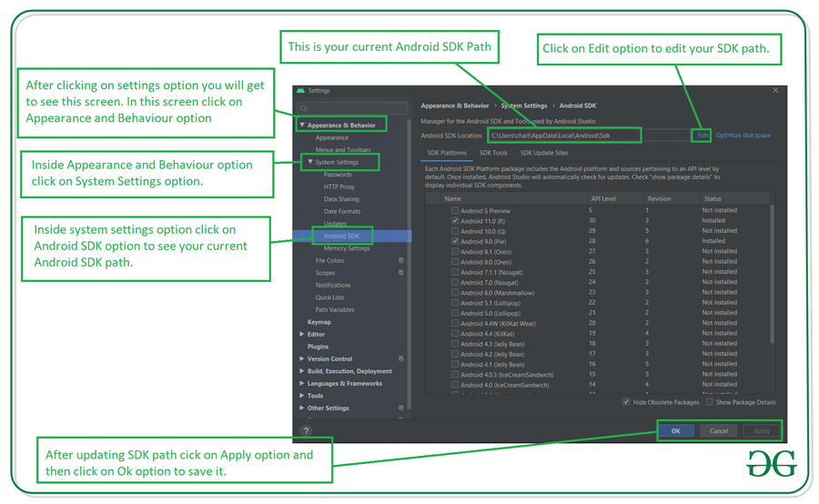
Task: Click System Settings in the breadcrumb
Action: 524,106
